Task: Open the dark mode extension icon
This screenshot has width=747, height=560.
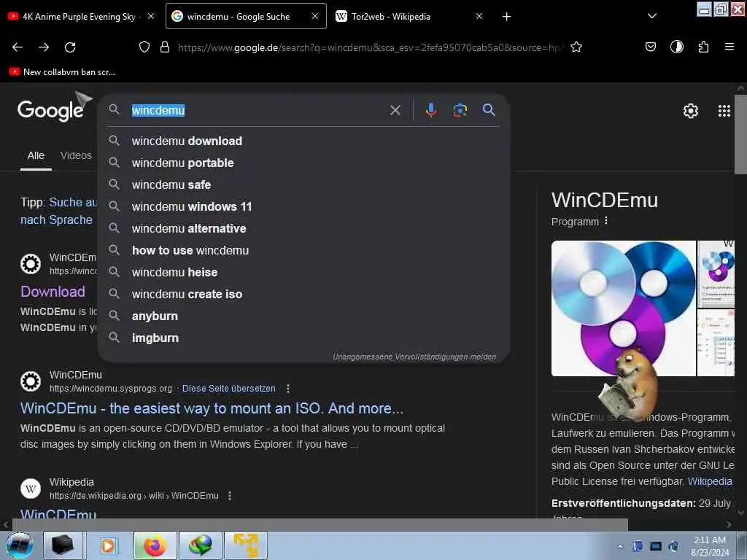Action: [676, 47]
